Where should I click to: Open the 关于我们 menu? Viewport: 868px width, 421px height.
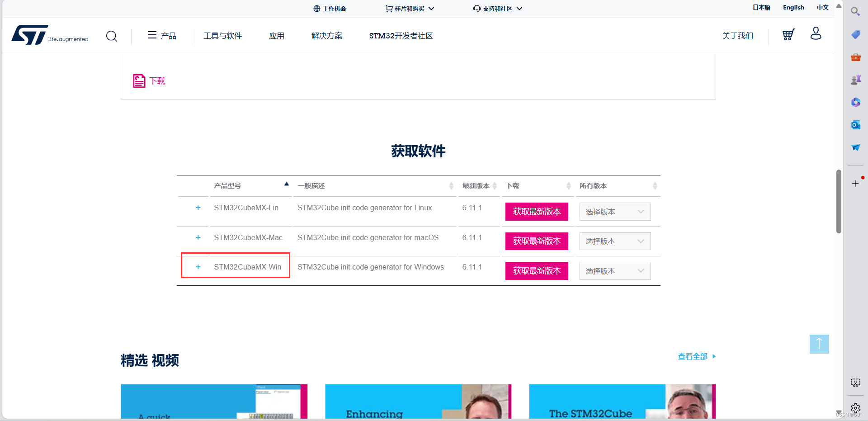click(737, 36)
